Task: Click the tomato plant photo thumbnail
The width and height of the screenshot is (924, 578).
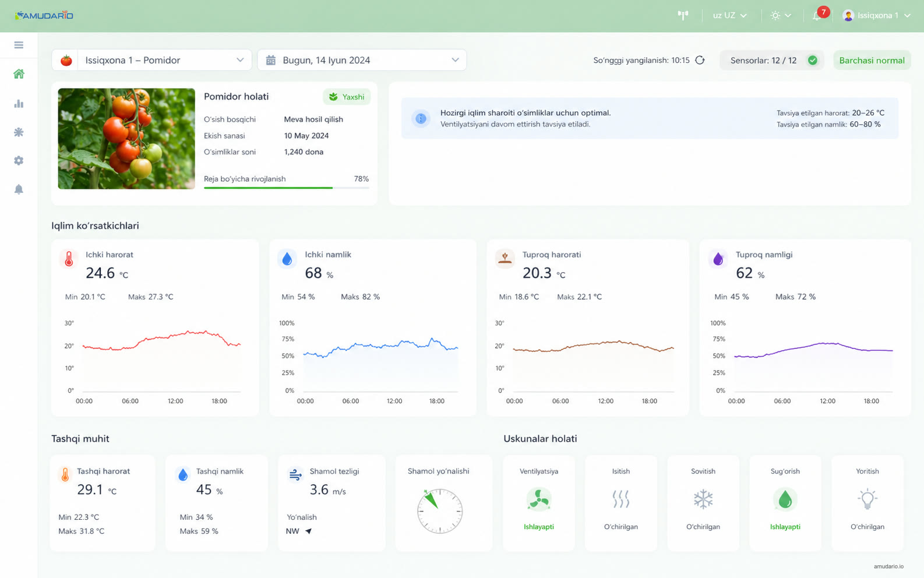Action: [126, 139]
